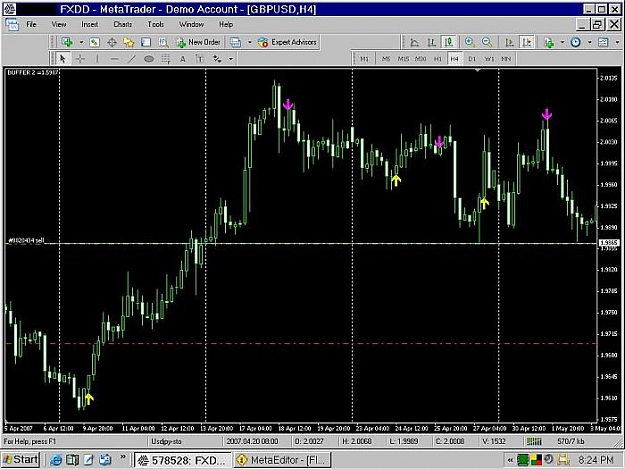Toggle chart shift
The image size is (625, 469).
tap(527, 42)
